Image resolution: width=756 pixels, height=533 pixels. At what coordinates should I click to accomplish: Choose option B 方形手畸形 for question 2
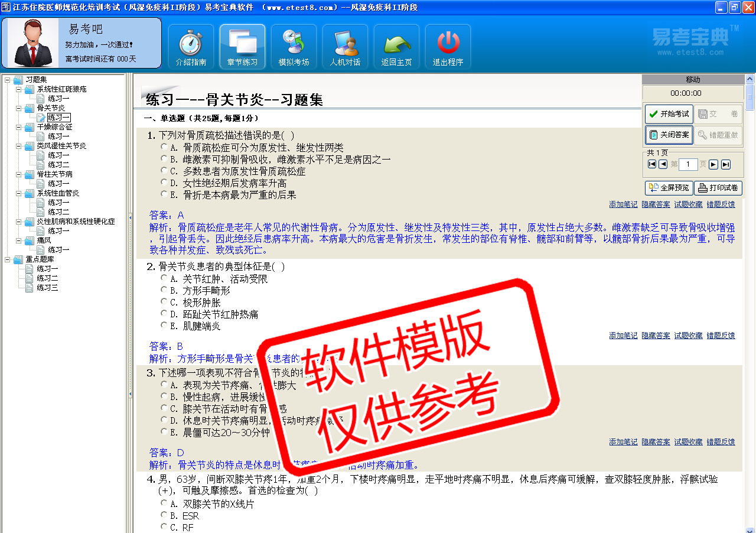[164, 290]
